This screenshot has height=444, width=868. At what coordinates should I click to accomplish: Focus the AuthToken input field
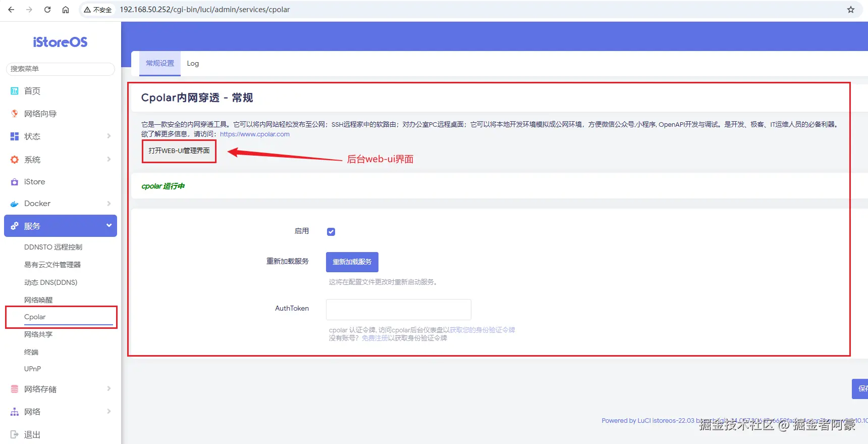point(399,310)
